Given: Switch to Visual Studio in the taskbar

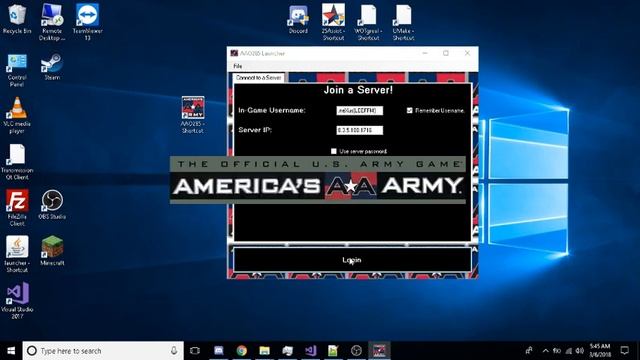Looking at the screenshot, I should coord(310,351).
